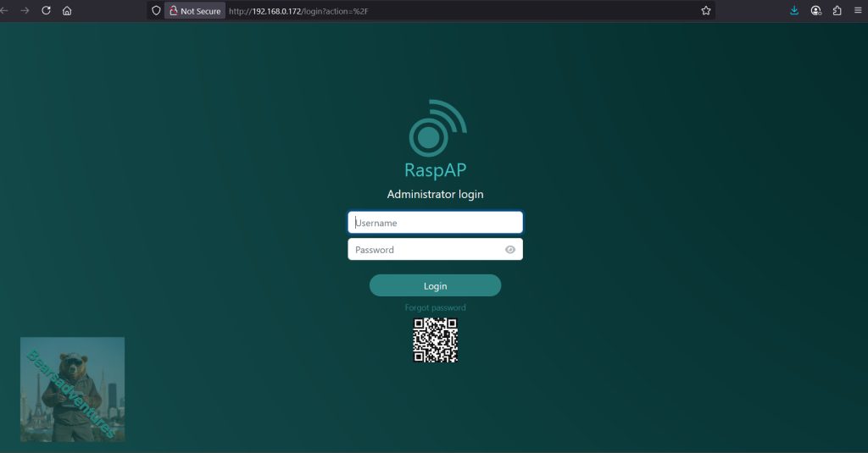The width and height of the screenshot is (868, 453).
Task: Click the Administrator login heading
Action: click(x=435, y=194)
